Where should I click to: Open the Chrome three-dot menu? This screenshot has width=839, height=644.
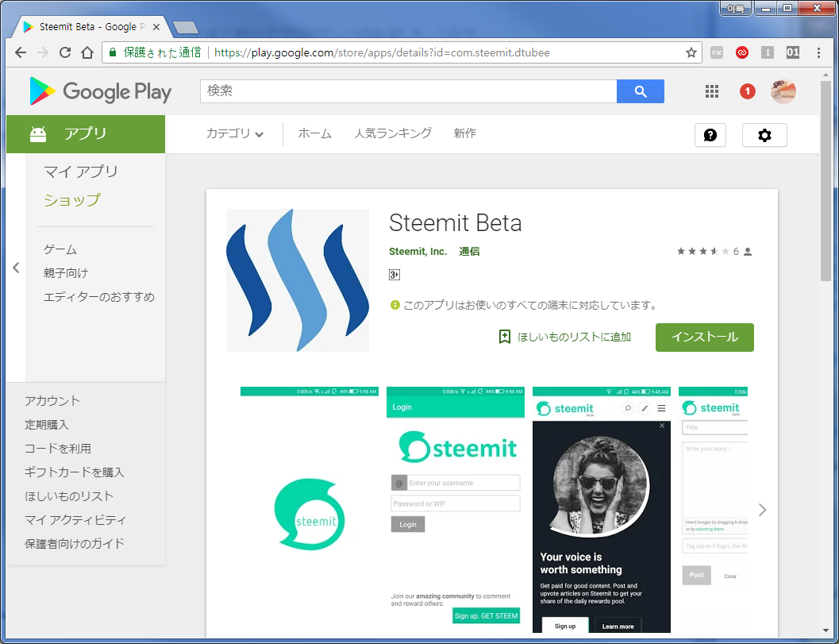[x=818, y=52]
